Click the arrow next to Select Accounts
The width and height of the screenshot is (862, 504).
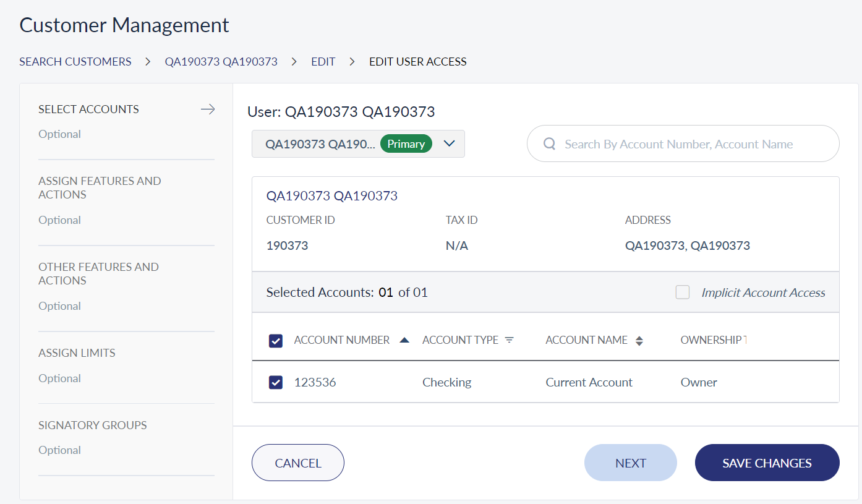208,109
